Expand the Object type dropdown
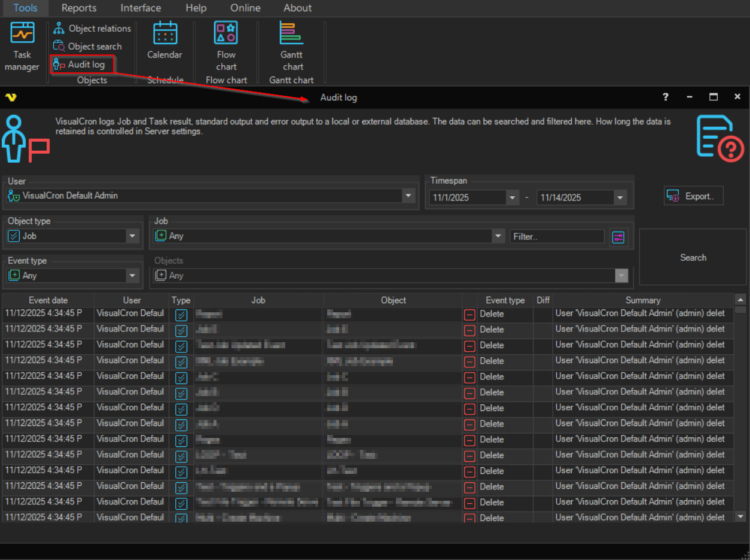The image size is (750, 560). pos(133,236)
